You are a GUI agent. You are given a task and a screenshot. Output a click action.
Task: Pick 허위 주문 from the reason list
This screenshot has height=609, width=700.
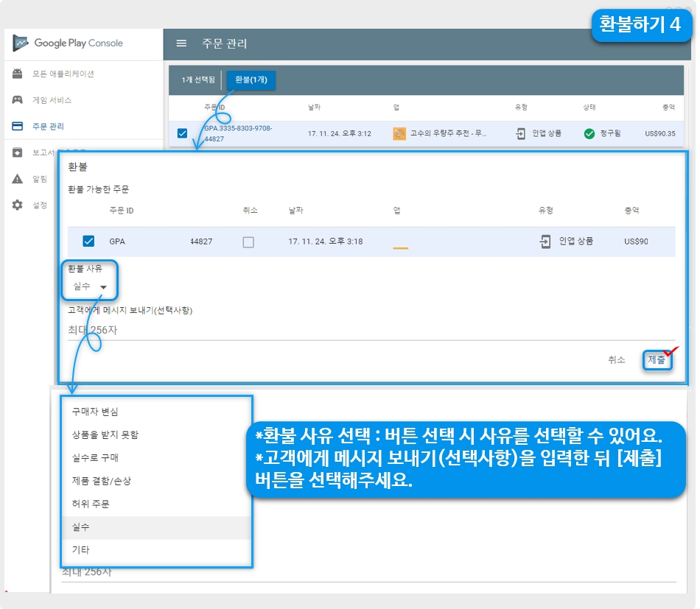(x=90, y=504)
